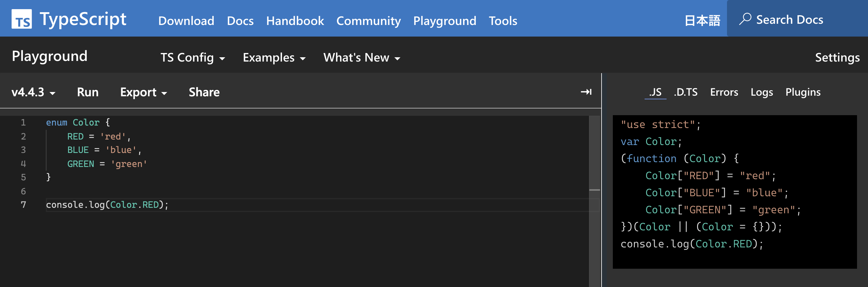Run the code

(88, 92)
